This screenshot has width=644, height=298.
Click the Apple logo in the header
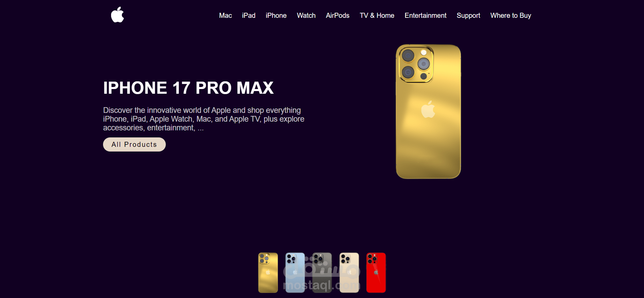coord(117,15)
